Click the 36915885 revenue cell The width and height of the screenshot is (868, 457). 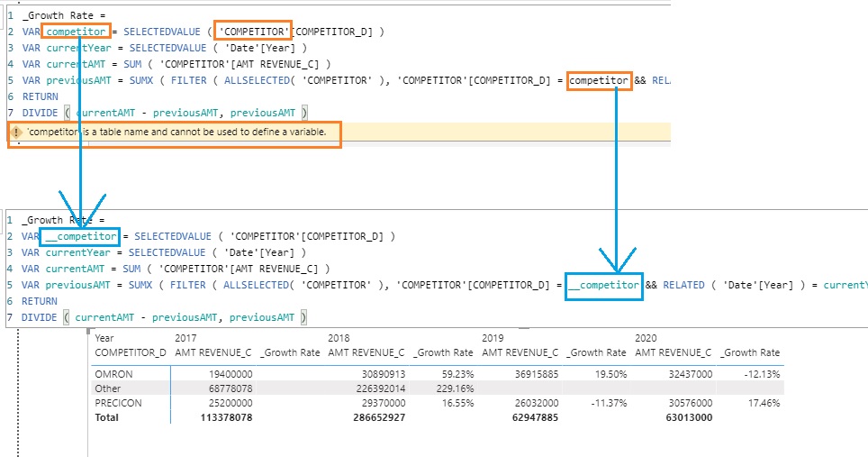[537, 374]
